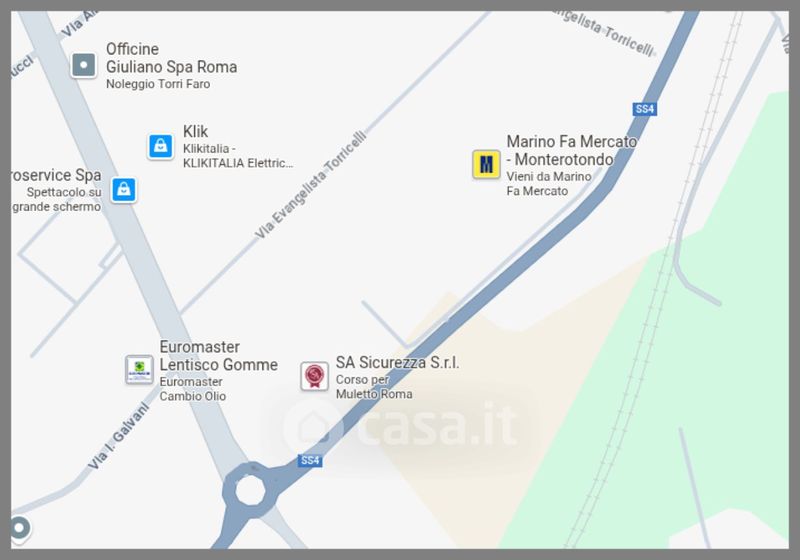Viewport: 800px width, 560px height.
Task: Select the Euroservice Spa shopping bag pin
Action: (x=124, y=190)
